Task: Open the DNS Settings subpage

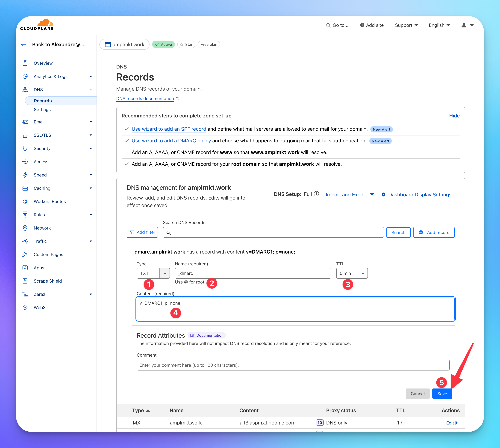Action: click(x=42, y=110)
